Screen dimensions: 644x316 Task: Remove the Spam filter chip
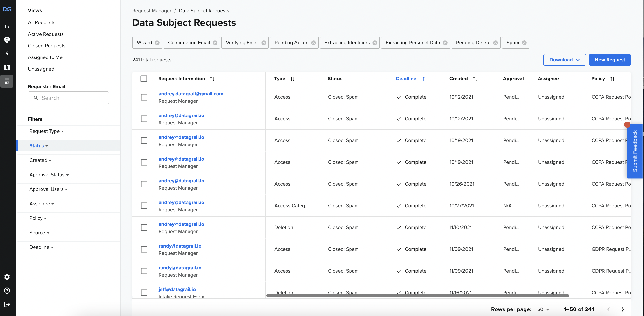(x=524, y=43)
